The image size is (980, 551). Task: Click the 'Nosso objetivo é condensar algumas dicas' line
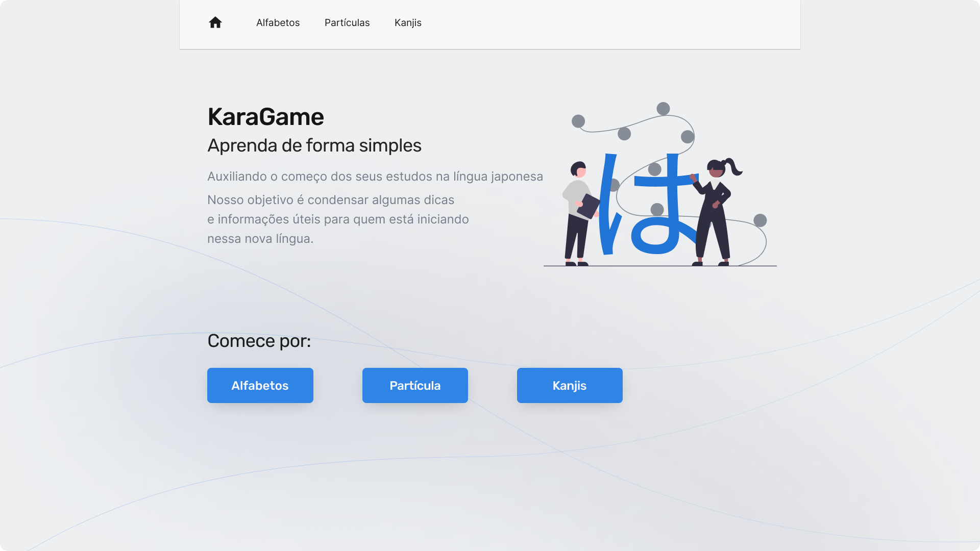pyautogui.click(x=331, y=200)
